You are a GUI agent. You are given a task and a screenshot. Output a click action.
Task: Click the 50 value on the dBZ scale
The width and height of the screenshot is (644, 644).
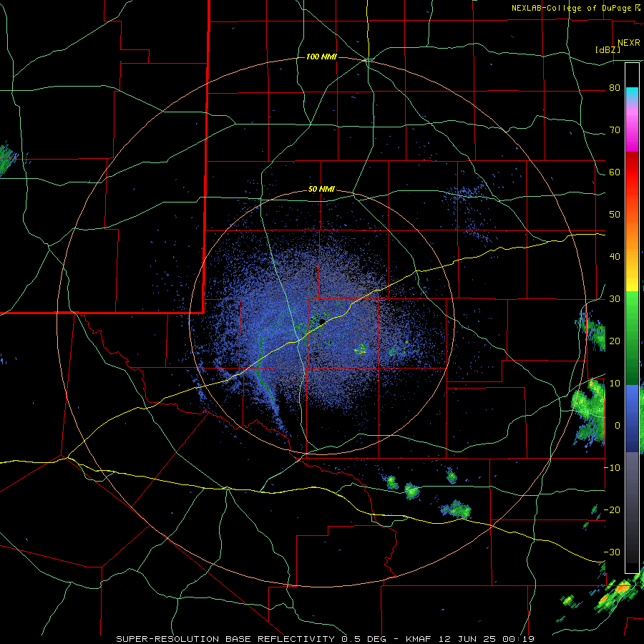(x=615, y=215)
